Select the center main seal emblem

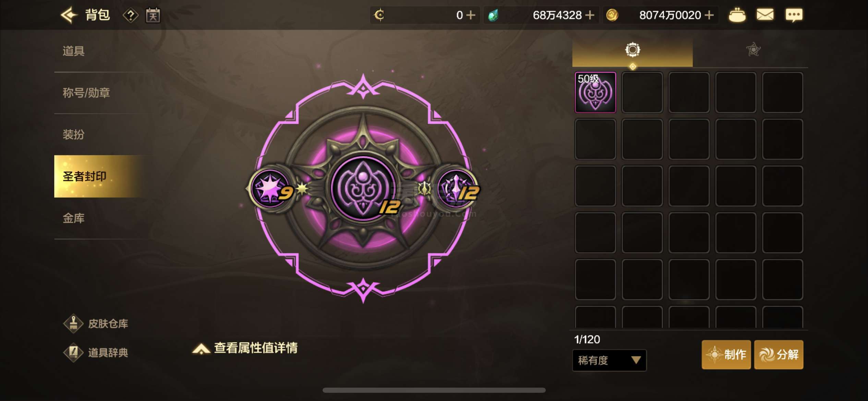point(363,188)
